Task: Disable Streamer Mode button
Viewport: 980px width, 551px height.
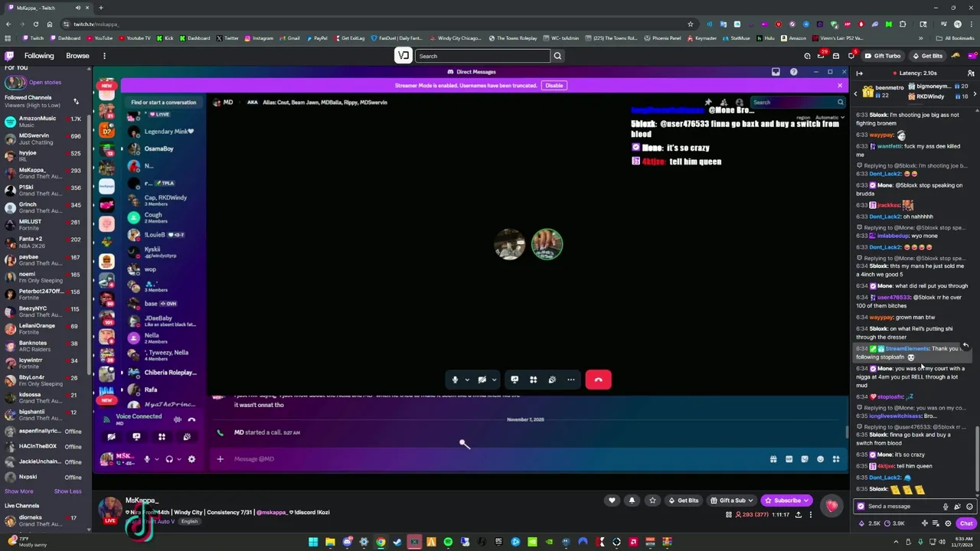Action: (x=554, y=86)
